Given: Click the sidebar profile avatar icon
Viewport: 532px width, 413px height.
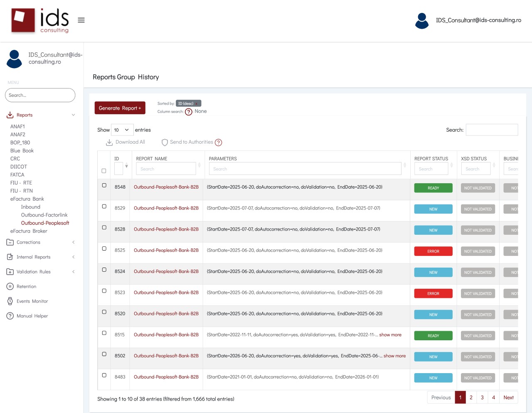Looking at the screenshot, I should 14,59.
